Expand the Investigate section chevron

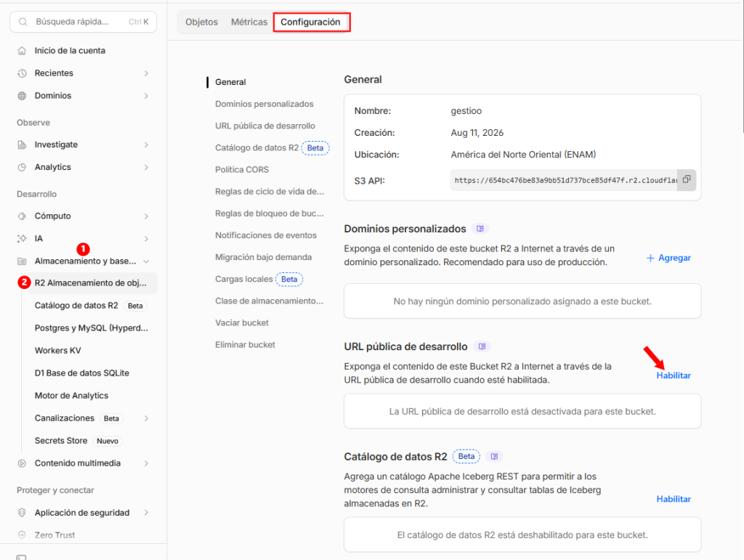[146, 145]
